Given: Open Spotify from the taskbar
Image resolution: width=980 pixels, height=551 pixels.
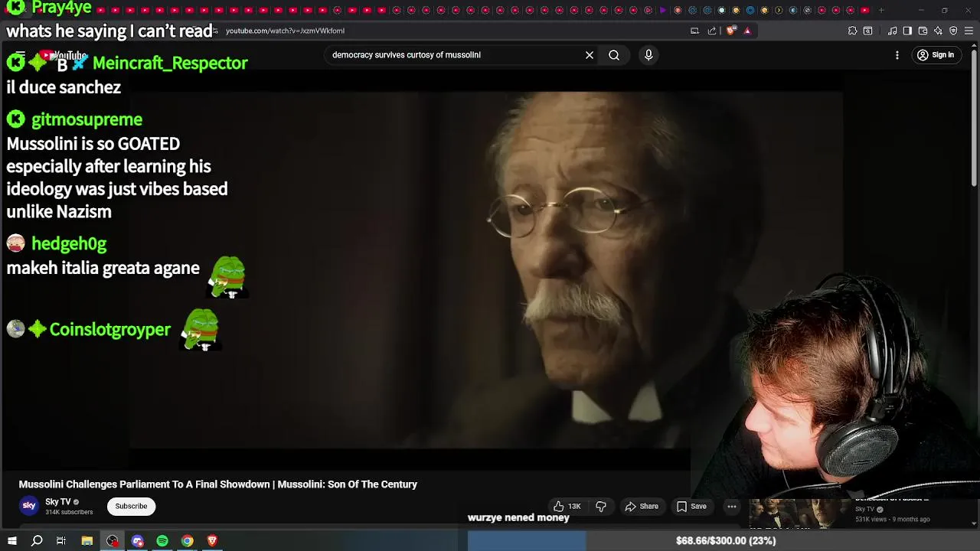Looking at the screenshot, I should 162,541.
